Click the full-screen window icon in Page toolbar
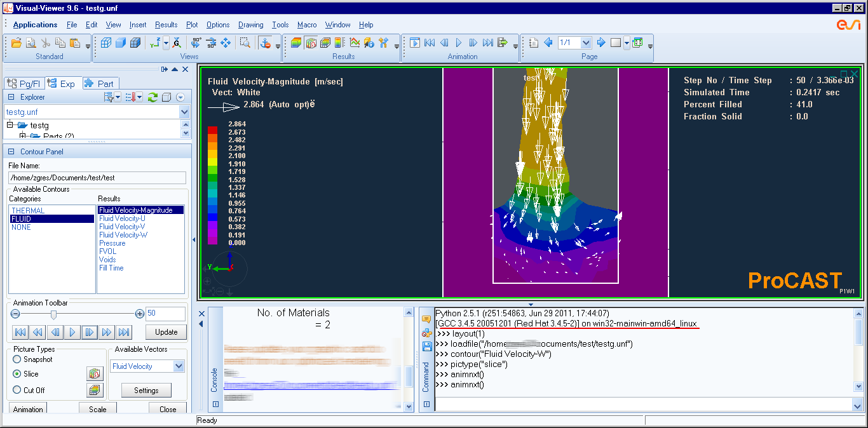This screenshot has width=868, height=428. point(637,43)
